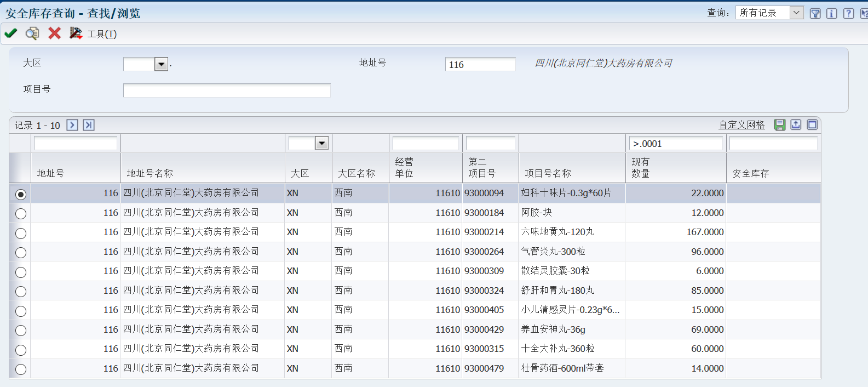Jump to the last page of records
The height and width of the screenshot is (387, 868).
(x=89, y=125)
